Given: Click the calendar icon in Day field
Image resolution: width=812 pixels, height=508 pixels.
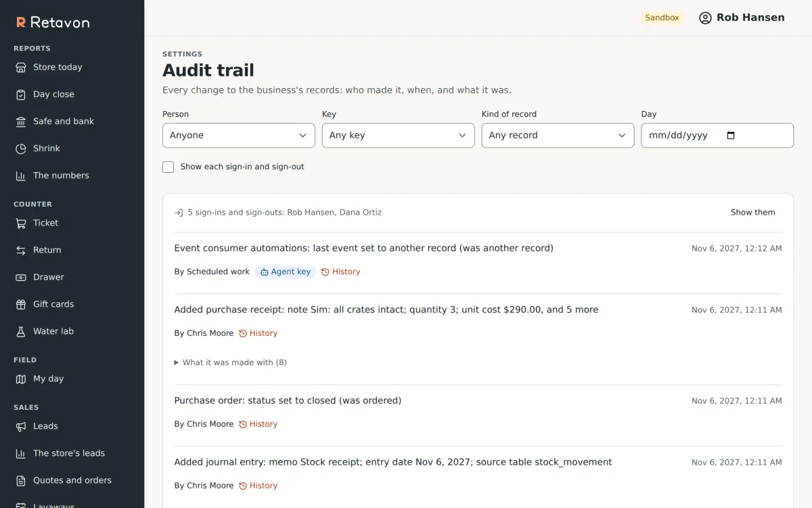Looking at the screenshot, I should tap(731, 135).
